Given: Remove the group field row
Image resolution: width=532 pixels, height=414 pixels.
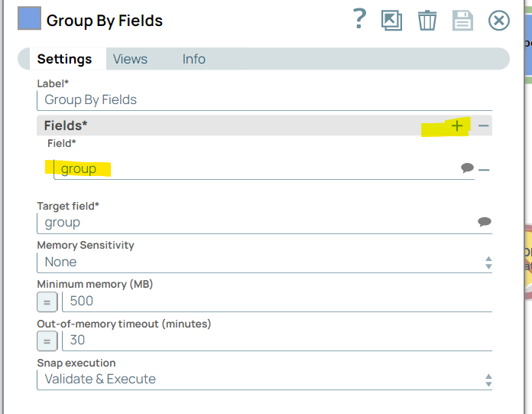Looking at the screenshot, I should (484, 169).
